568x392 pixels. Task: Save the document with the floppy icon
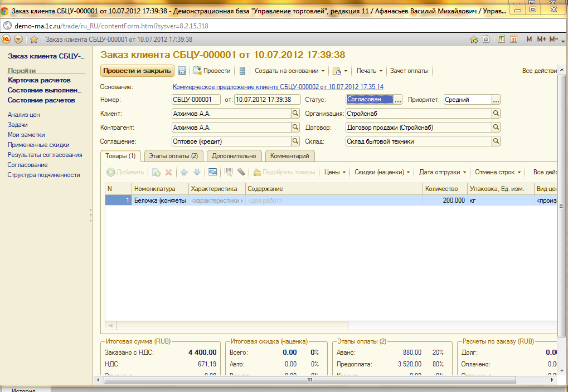point(182,71)
